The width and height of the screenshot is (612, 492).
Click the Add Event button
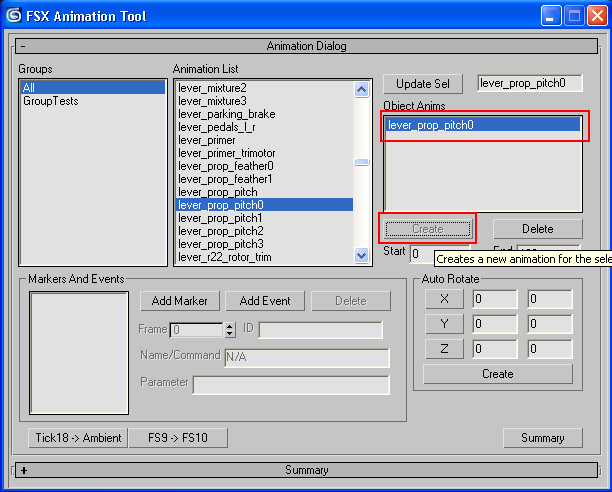(x=265, y=301)
